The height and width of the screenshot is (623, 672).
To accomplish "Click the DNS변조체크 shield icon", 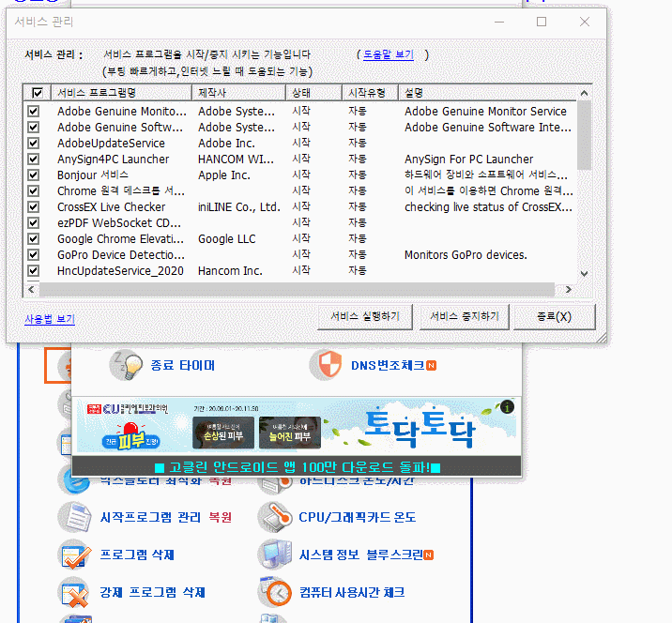I will point(327,365).
